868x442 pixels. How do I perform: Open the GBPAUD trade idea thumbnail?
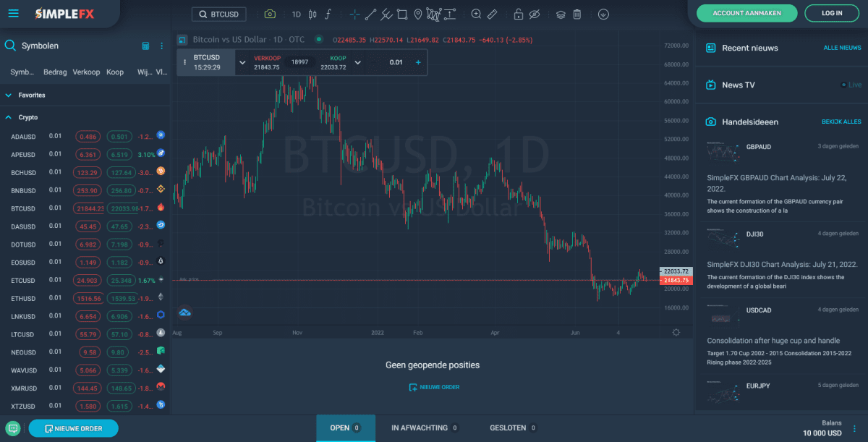tap(724, 151)
